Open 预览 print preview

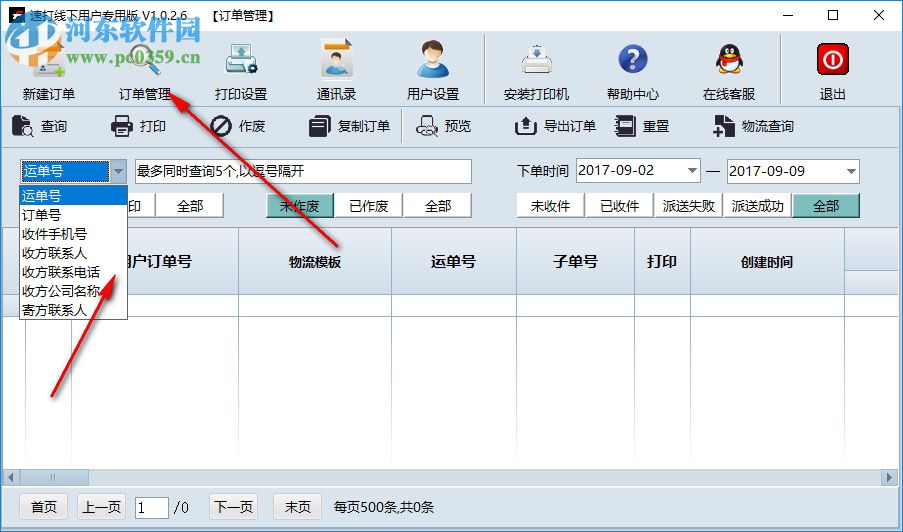443,126
